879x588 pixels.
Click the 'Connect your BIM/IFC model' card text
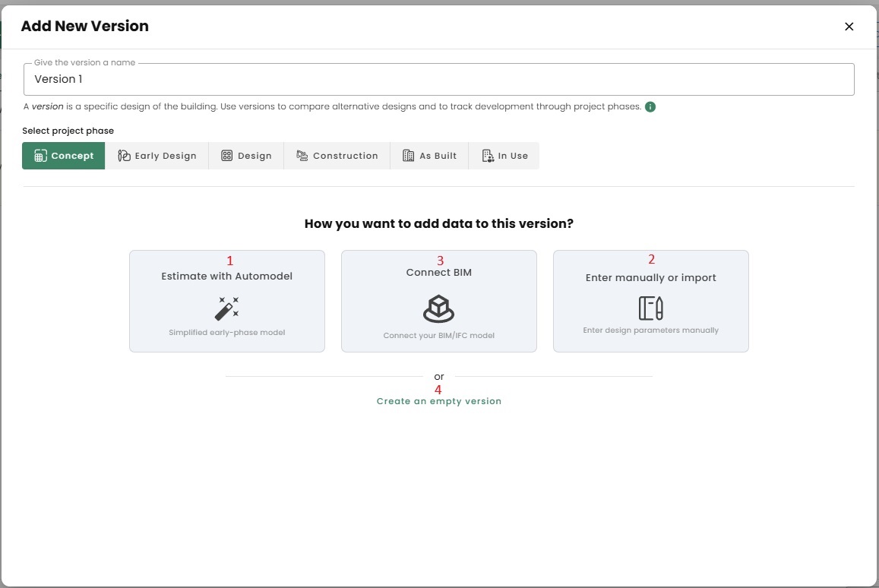click(438, 336)
